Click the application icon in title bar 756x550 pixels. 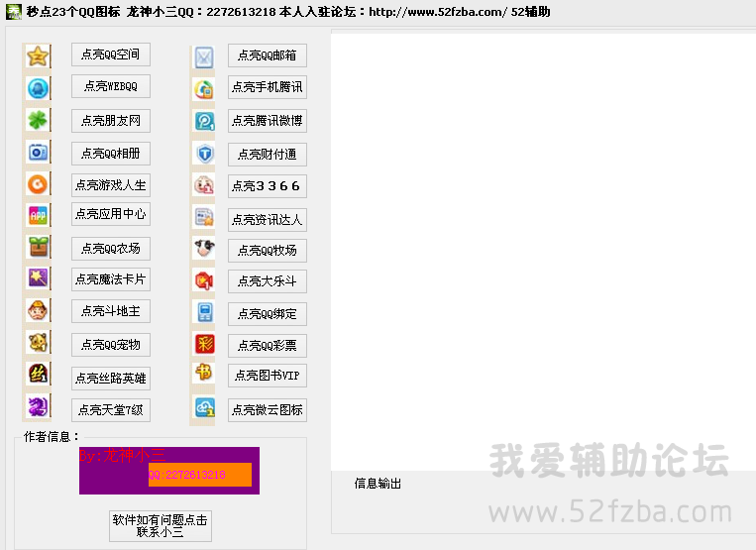(13, 12)
